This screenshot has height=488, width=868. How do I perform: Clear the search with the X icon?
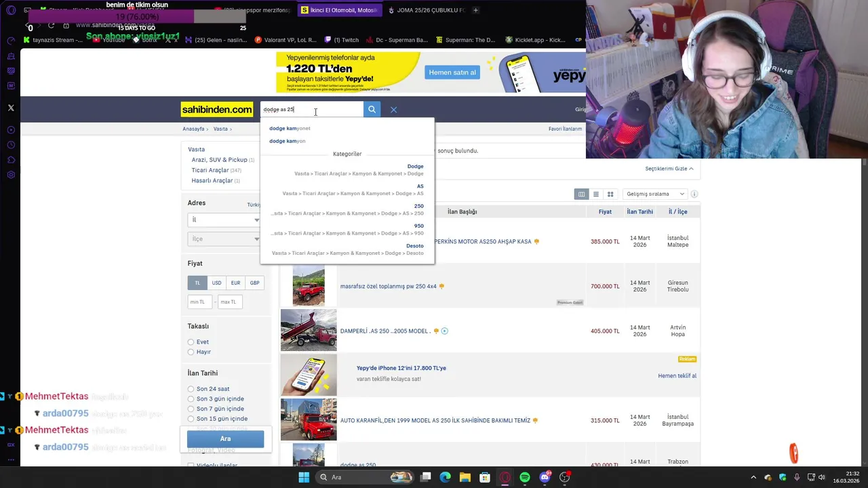click(x=393, y=110)
